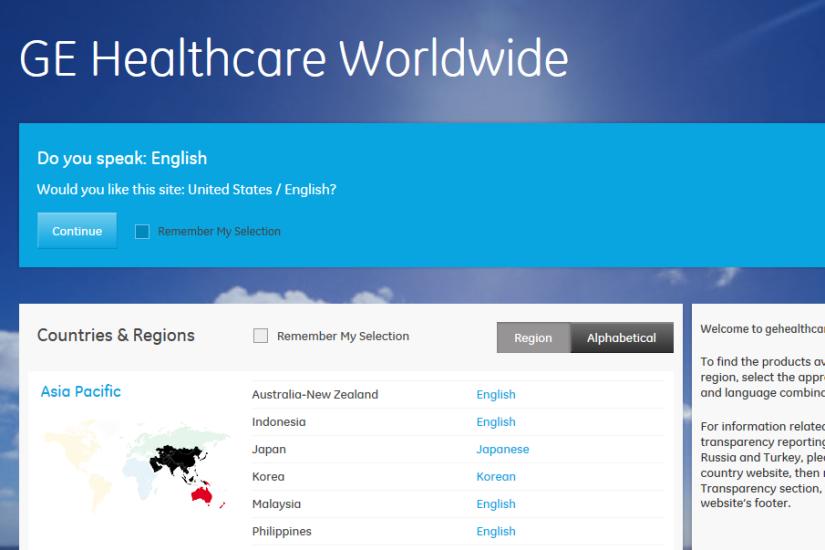This screenshot has width=825, height=550.
Task: Switch to the Region tab
Action: tap(534, 338)
